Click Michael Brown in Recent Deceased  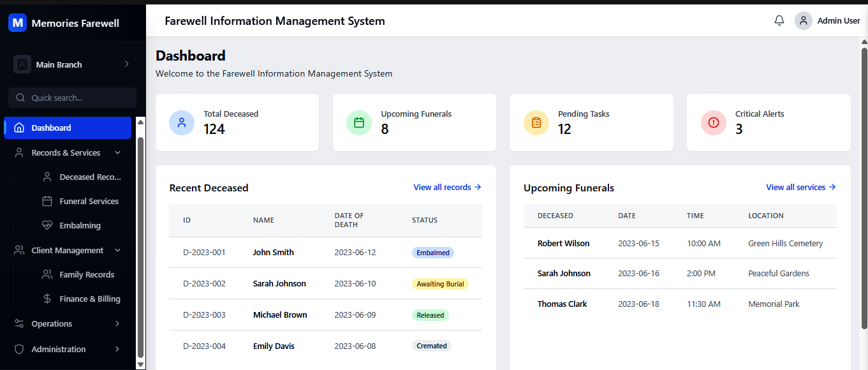click(x=280, y=314)
